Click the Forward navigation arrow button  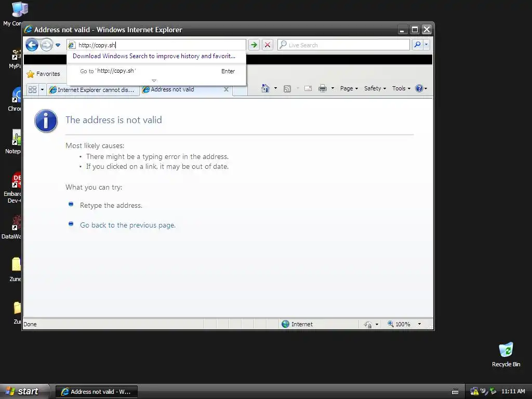(x=46, y=45)
